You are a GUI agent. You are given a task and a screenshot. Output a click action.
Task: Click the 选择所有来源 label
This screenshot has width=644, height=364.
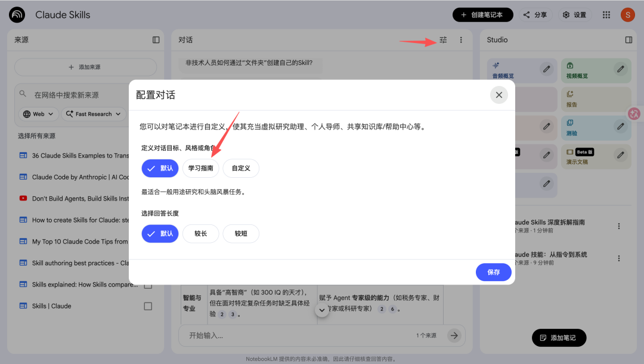[x=36, y=136]
